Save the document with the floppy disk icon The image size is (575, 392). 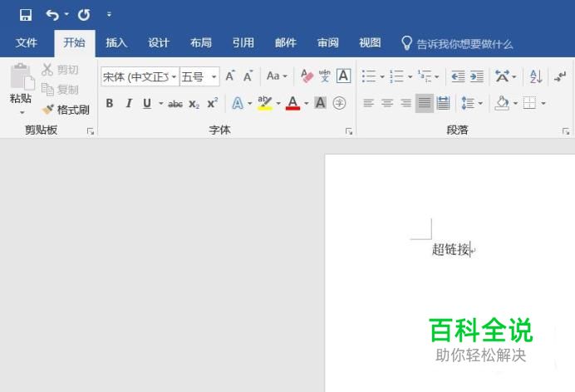[26, 15]
